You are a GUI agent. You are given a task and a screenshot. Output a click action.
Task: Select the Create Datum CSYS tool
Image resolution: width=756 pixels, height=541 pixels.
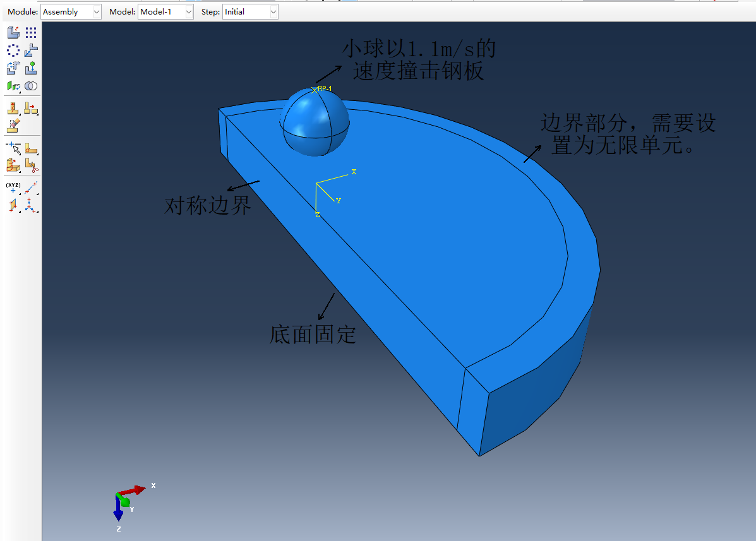pos(31,205)
